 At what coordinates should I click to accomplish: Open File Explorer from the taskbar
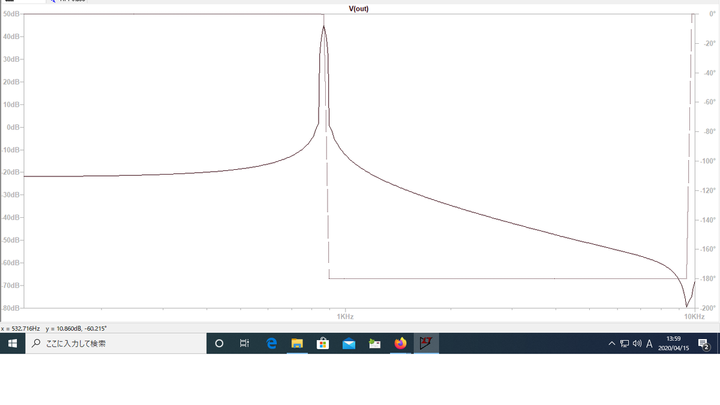297,343
